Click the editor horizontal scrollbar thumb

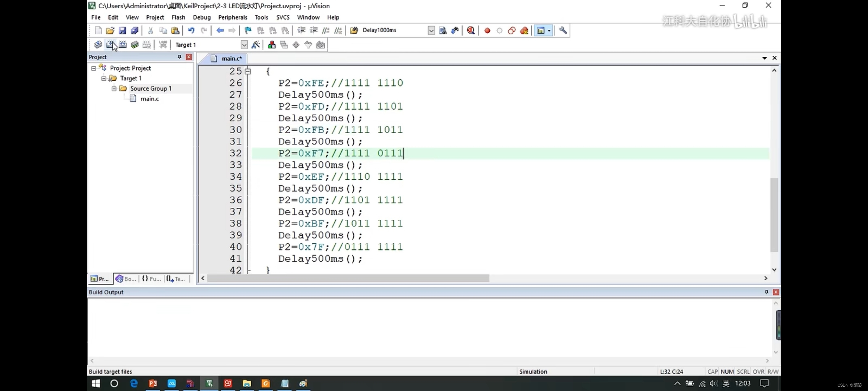[x=348, y=278]
